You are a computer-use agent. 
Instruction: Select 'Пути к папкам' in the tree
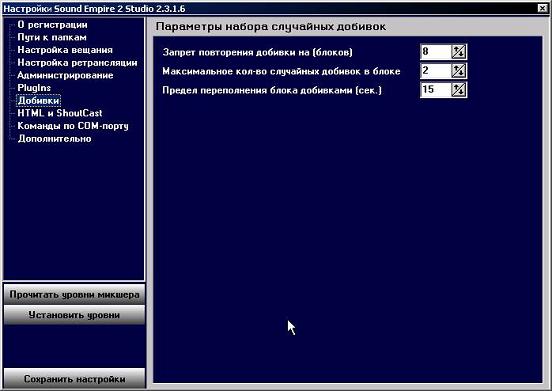[52, 37]
